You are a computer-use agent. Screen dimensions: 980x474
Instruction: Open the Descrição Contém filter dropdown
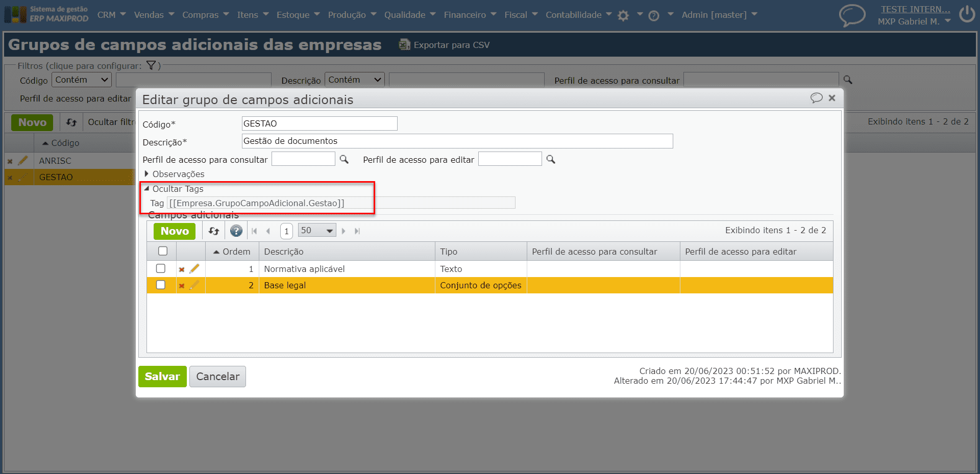tap(355, 80)
